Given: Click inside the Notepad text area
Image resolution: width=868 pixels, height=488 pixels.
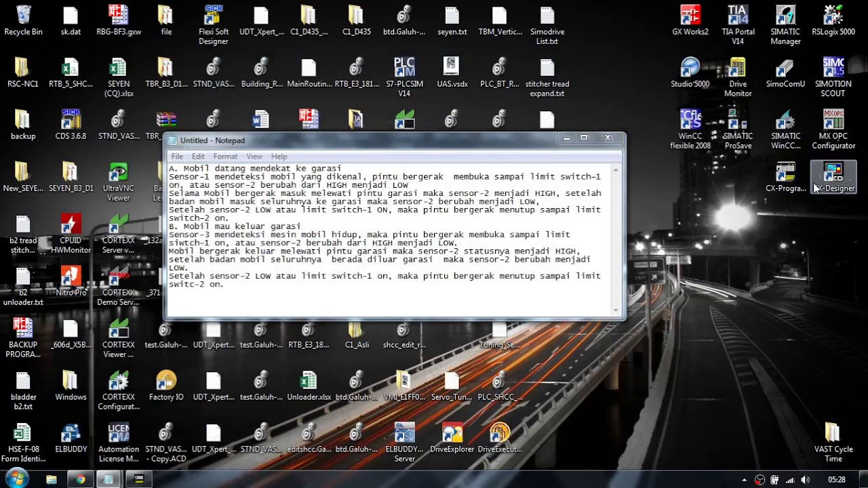Looking at the screenshot, I should click(389, 239).
